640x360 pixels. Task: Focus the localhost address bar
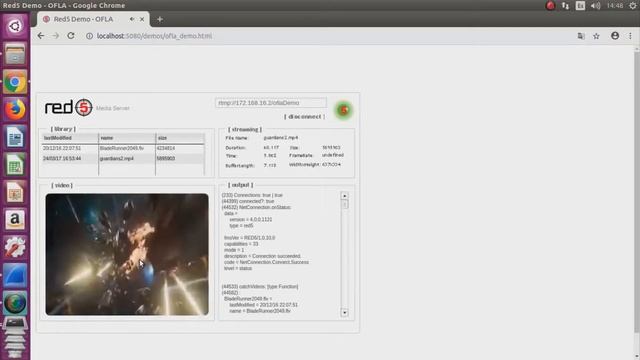[327, 36]
